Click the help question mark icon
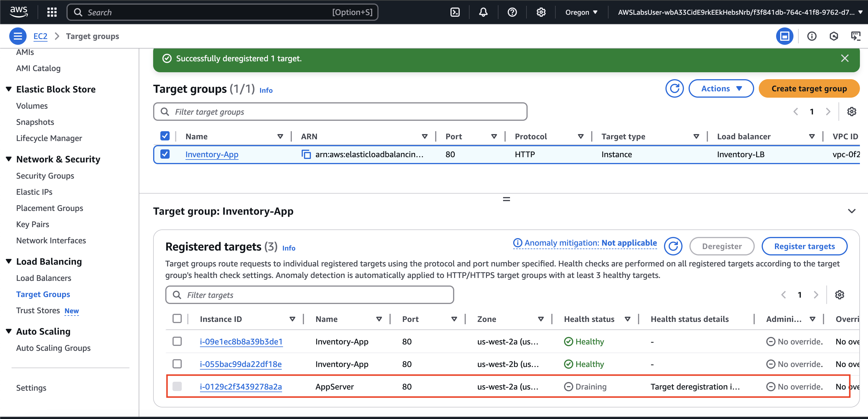868x419 pixels. 512,12
